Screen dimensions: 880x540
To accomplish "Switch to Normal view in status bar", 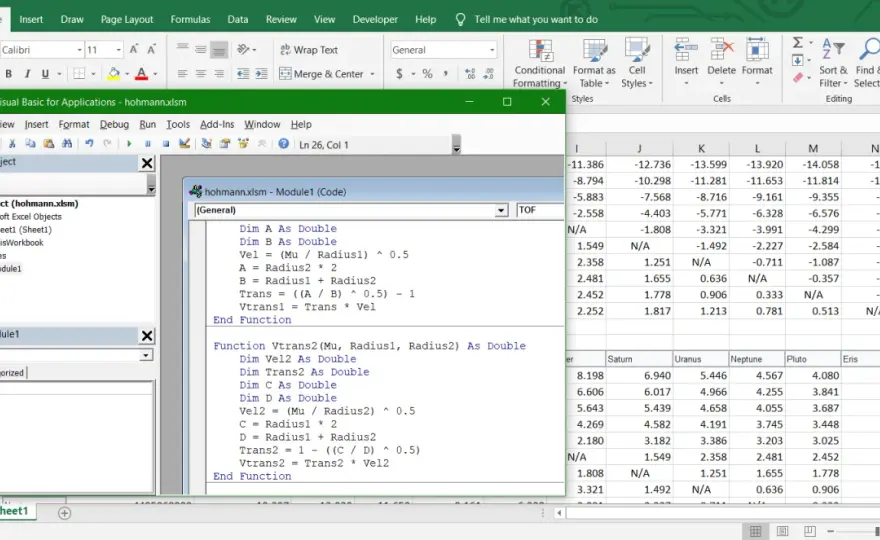I will [755, 531].
